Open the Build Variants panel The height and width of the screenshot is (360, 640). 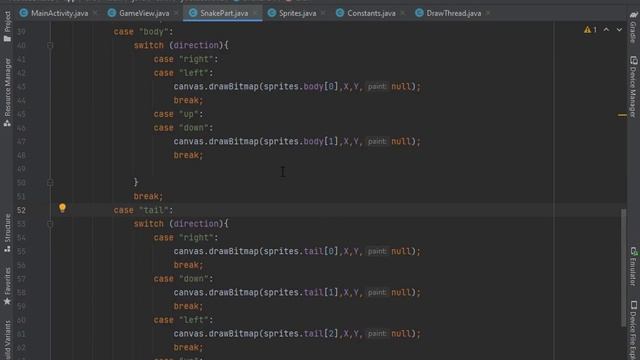7,340
